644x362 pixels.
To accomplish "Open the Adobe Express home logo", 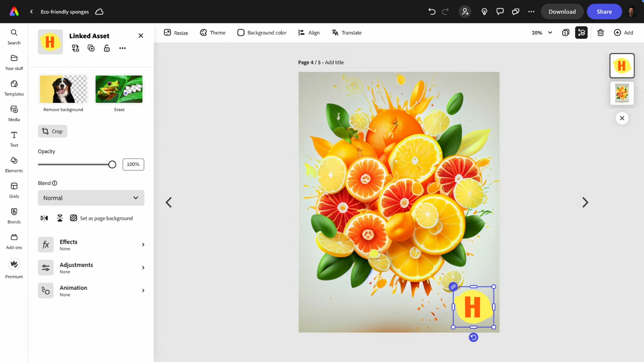I will [14, 12].
